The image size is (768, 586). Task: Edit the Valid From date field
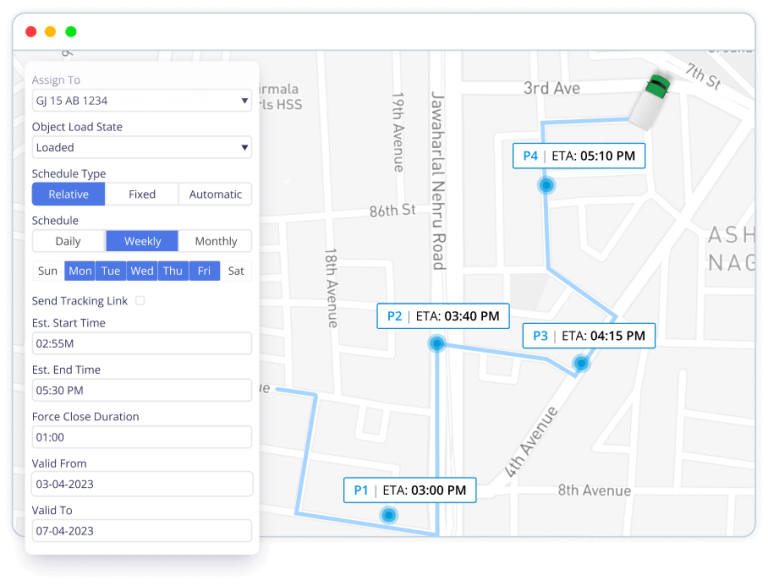pos(141,484)
